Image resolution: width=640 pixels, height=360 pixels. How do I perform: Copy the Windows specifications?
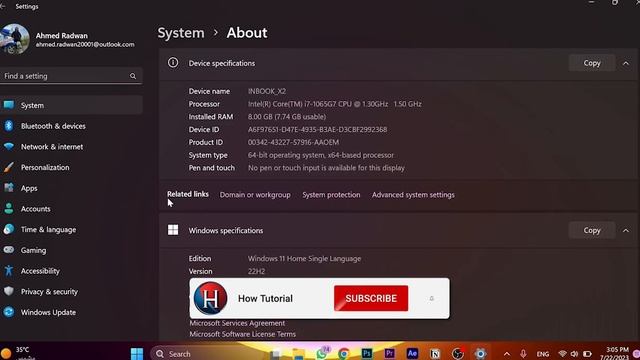(x=592, y=230)
